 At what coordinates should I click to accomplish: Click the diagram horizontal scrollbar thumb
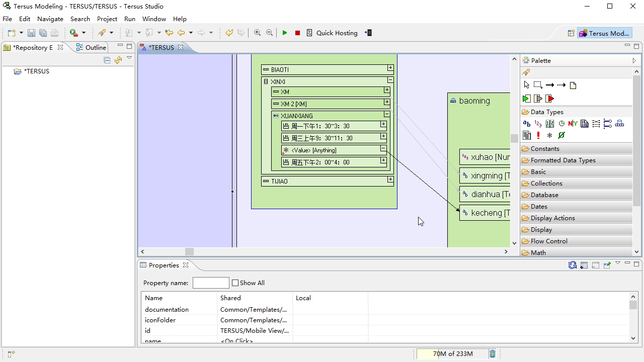pyautogui.click(x=189, y=251)
